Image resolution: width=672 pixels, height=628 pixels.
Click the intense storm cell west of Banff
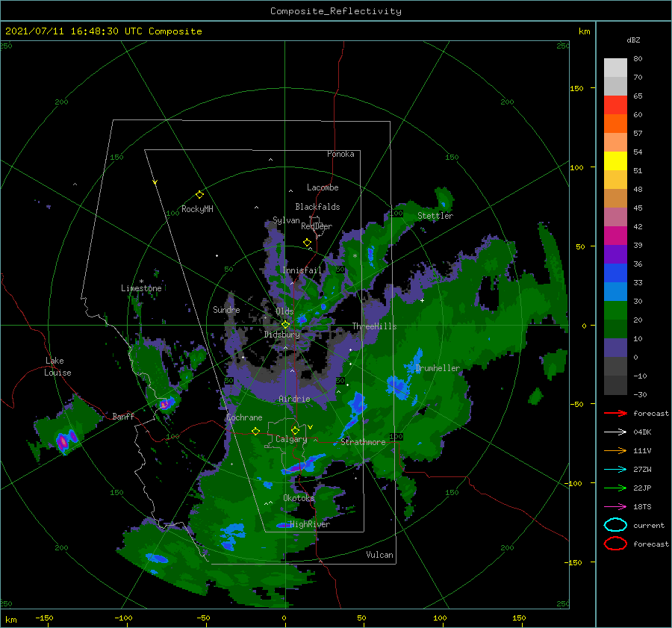coord(63,441)
